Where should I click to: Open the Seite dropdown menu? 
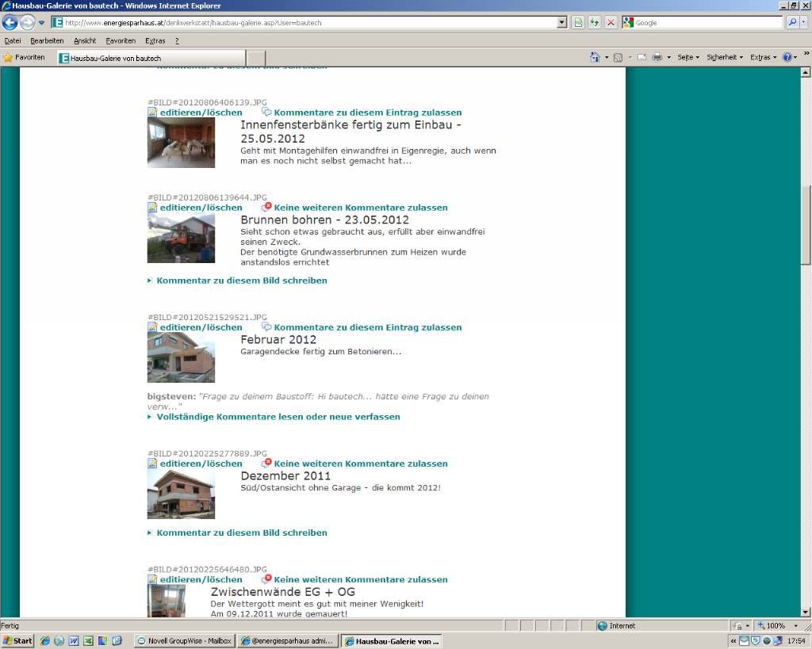tap(688, 57)
